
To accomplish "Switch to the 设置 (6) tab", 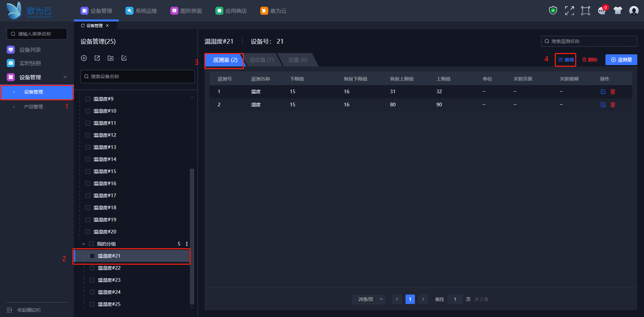I will (298, 60).
